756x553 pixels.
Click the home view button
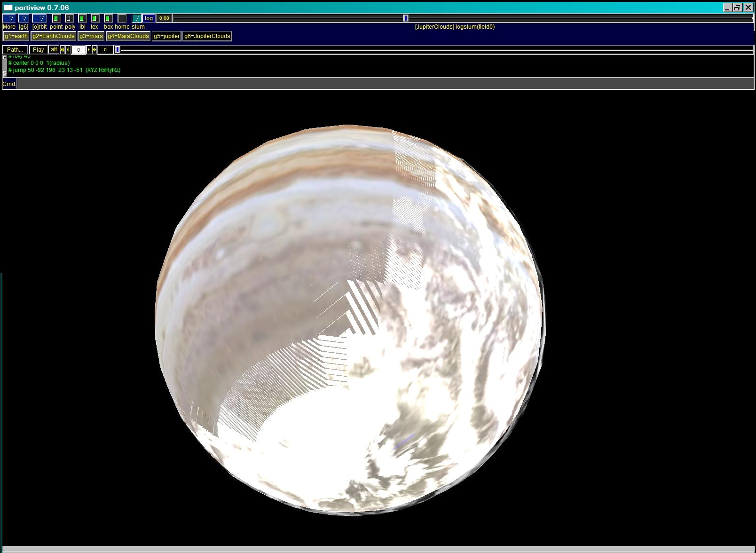click(122, 18)
